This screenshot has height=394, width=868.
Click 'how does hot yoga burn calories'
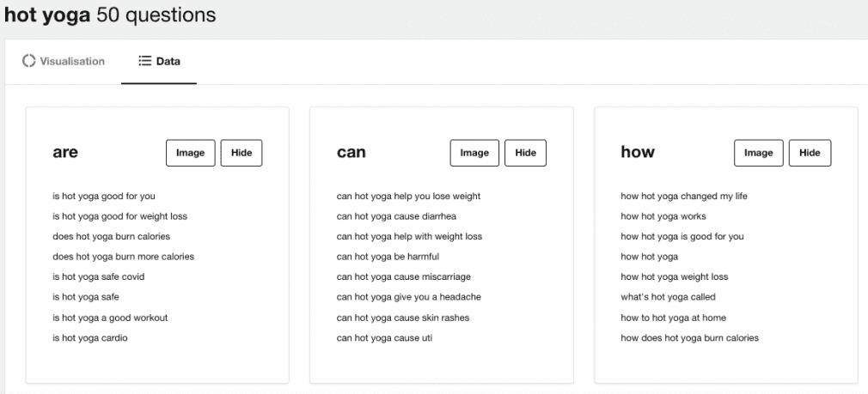pos(690,337)
